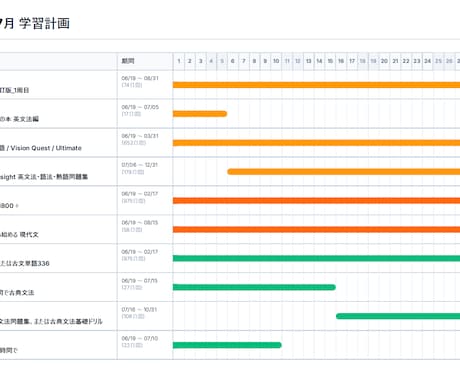Select day 11 in timeline header

pyautogui.click(x=287, y=61)
